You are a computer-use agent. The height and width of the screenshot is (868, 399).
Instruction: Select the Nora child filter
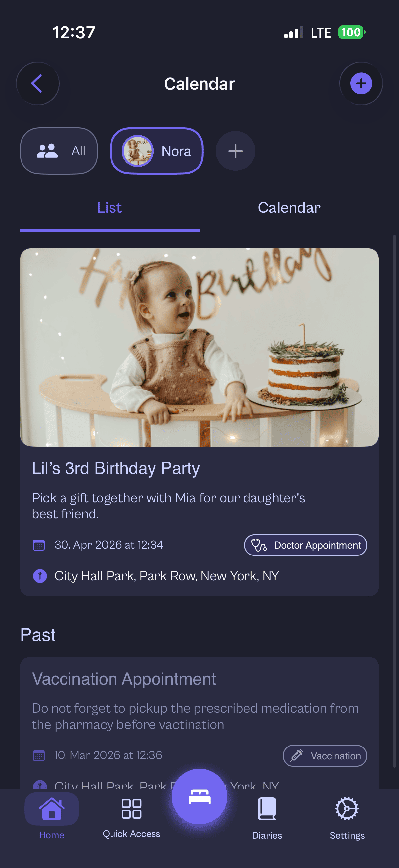(156, 151)
